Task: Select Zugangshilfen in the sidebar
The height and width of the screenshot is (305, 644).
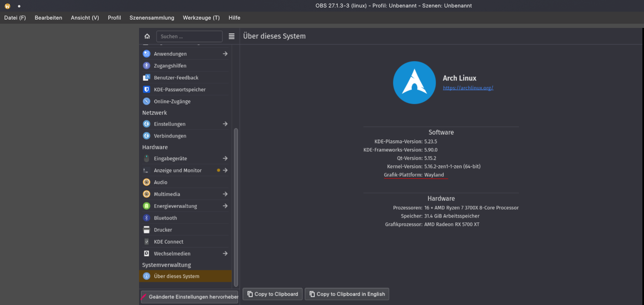Action: click(185, 65)
